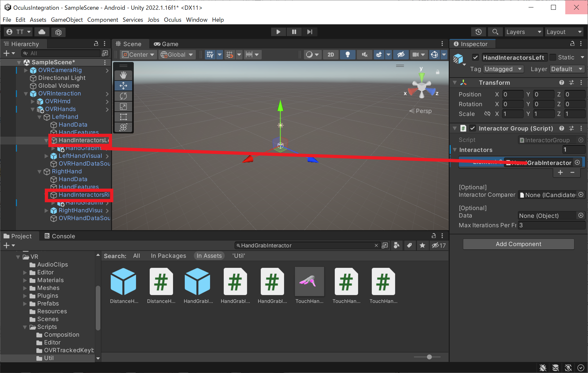This screenshot has height=373, width=588.
Task: Select the Move tool
Action: pos(123,86)
